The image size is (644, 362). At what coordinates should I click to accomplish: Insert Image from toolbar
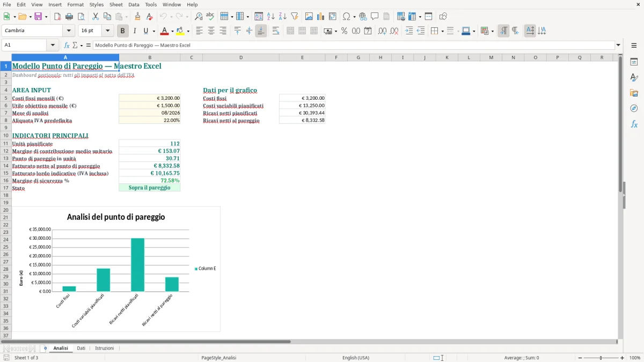pos(309,17)
